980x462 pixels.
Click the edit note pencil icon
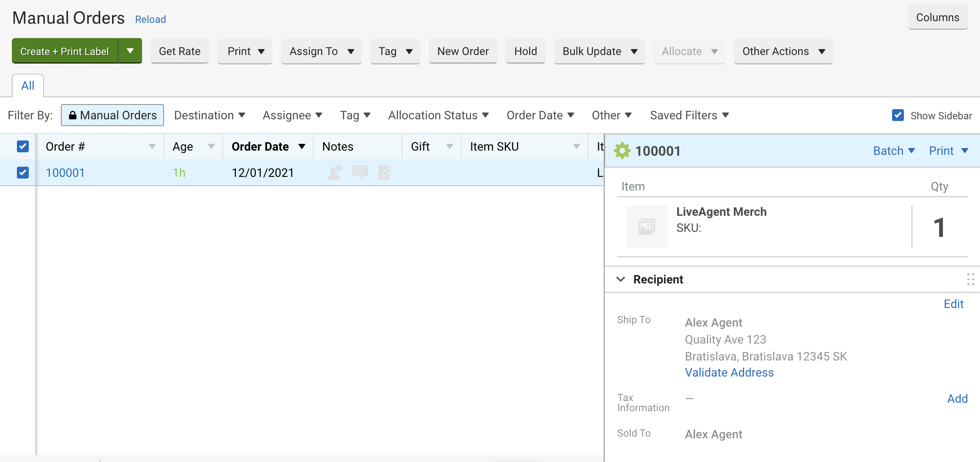coord(385,172)
